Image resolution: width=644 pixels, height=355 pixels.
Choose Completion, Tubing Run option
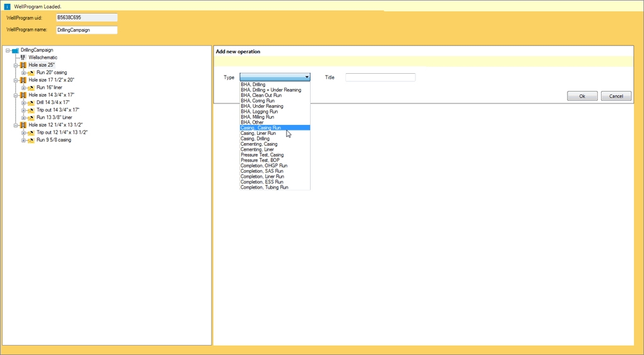(x=275, y=187)
